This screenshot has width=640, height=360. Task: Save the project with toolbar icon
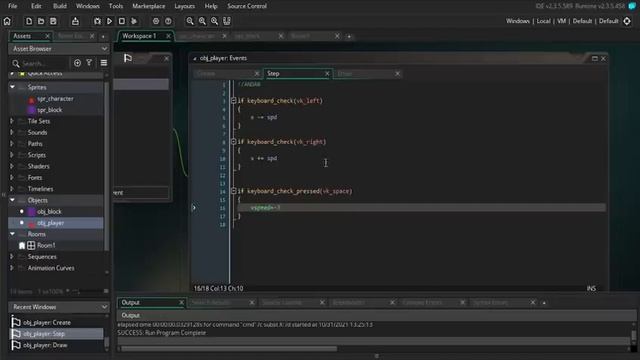point(53,21)
